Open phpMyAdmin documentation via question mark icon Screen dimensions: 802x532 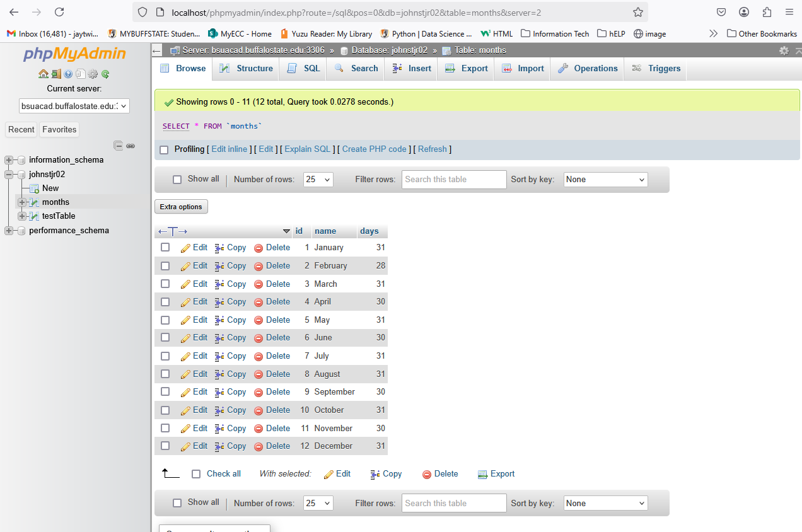tap(67, 74)
